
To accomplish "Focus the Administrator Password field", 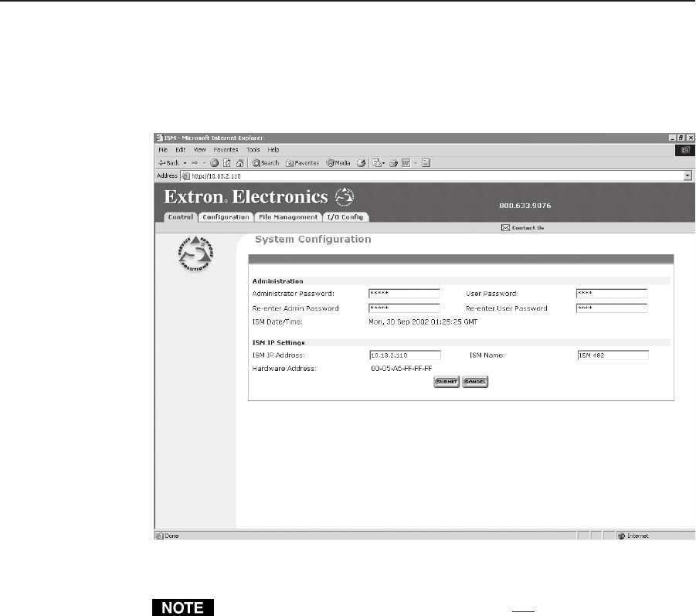I will pos(404,294).
